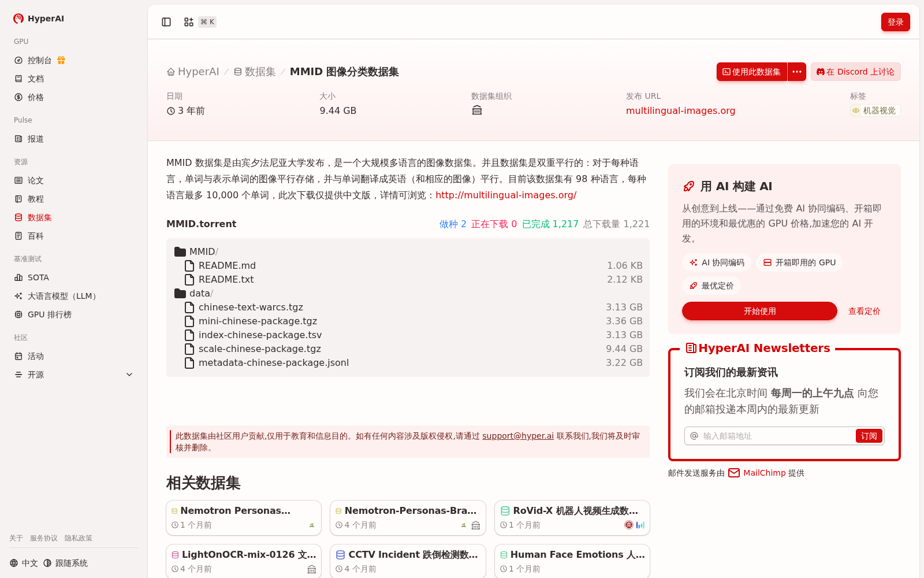Screen dimensions: 924x578
Task: Open the Nemotron Personas... dataset card
Action: tap(244, 518)
